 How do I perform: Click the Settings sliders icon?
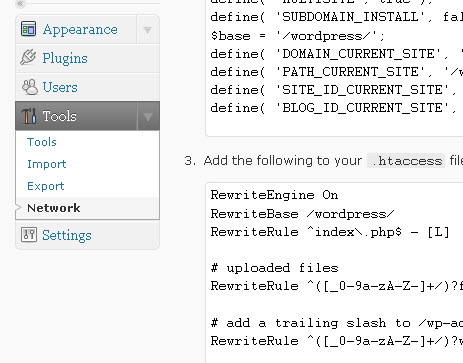coord(29,235)
